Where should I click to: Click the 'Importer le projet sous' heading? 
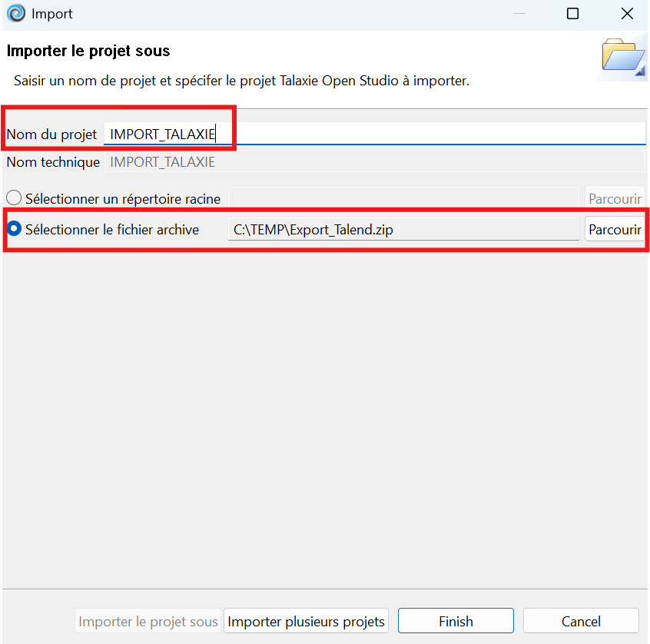coord(88,51)
